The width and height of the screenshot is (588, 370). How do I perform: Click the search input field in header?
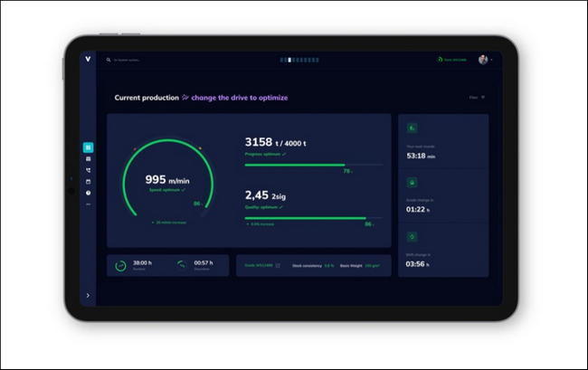pyautogui.click(x=128, y=60)
